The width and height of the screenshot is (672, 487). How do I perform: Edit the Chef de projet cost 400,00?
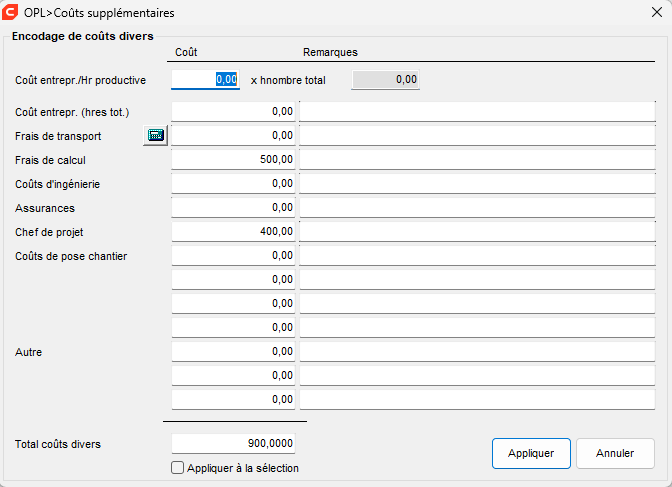coord(234,231)
